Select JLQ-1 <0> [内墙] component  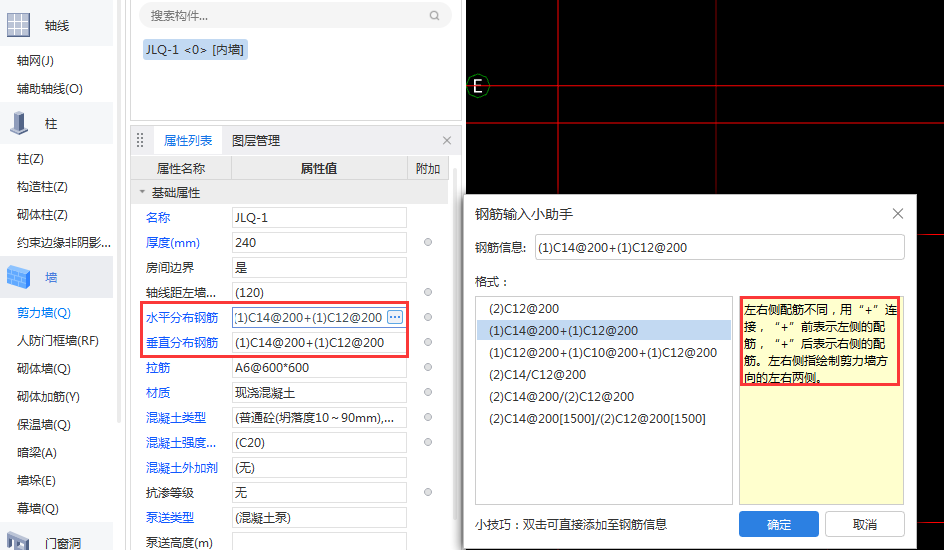click(195, 49)
